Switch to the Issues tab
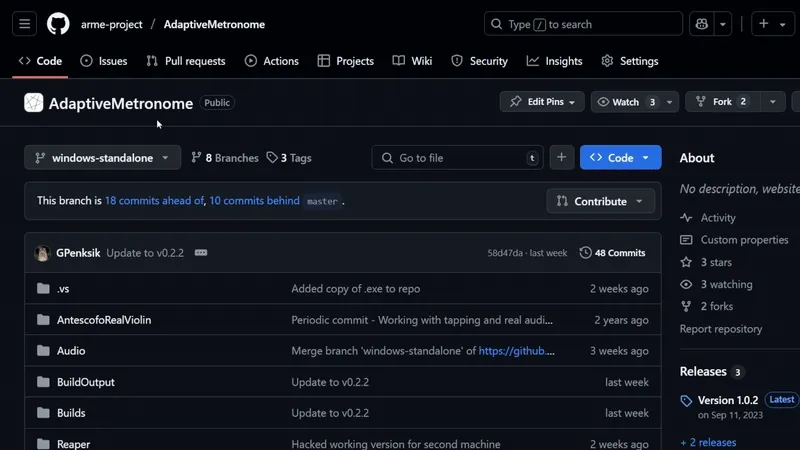Viewport: 800px width, 450px height. pyautogui.click(x=104, y=61)
